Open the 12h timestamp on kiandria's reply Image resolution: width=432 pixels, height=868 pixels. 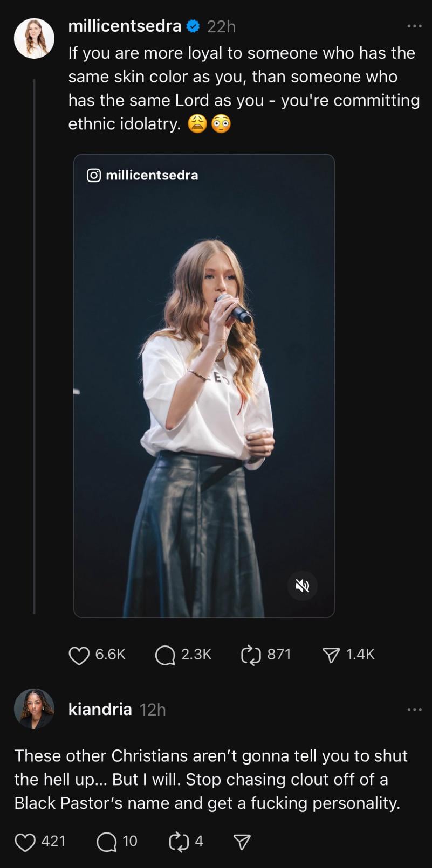(x=153, y=710)
